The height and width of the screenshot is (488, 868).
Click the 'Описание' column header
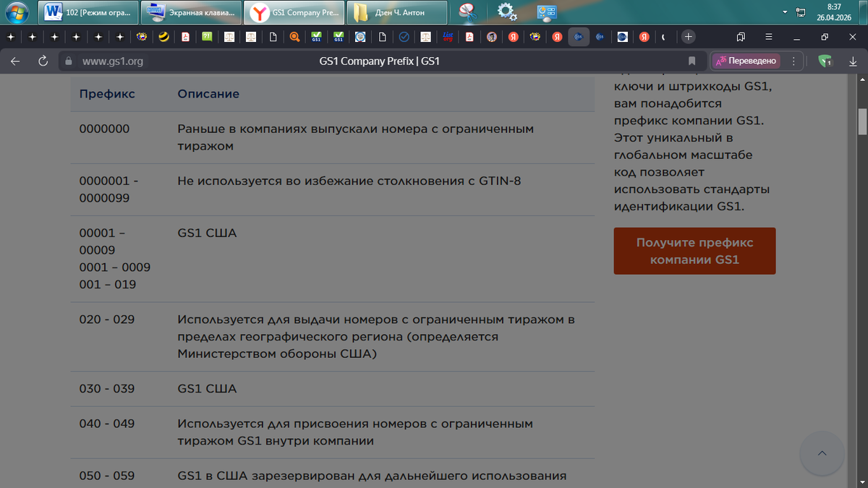[208, 94]
